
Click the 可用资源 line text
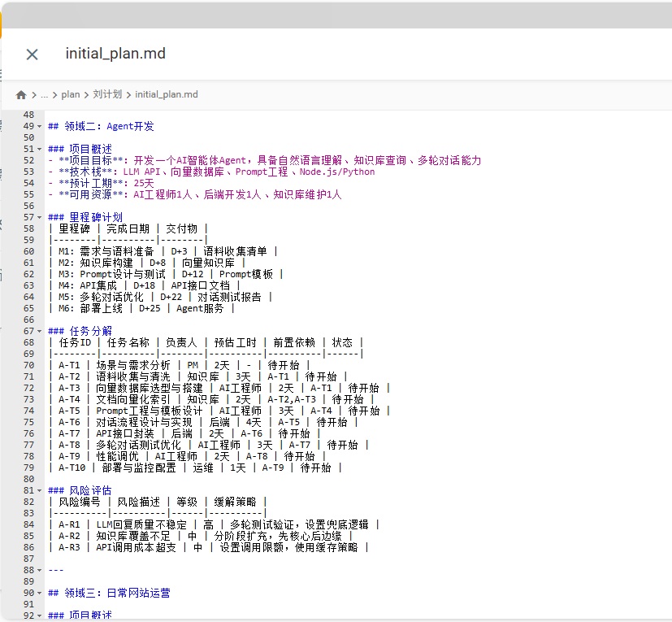coord(195,194)
